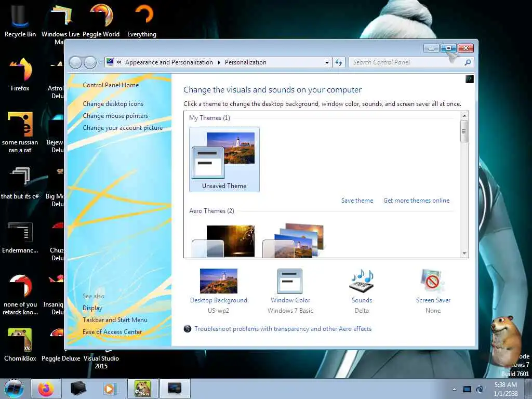Select the second Aero theme with stacked photos
This screenshot has width=532, height=399.
pos(294,240)
